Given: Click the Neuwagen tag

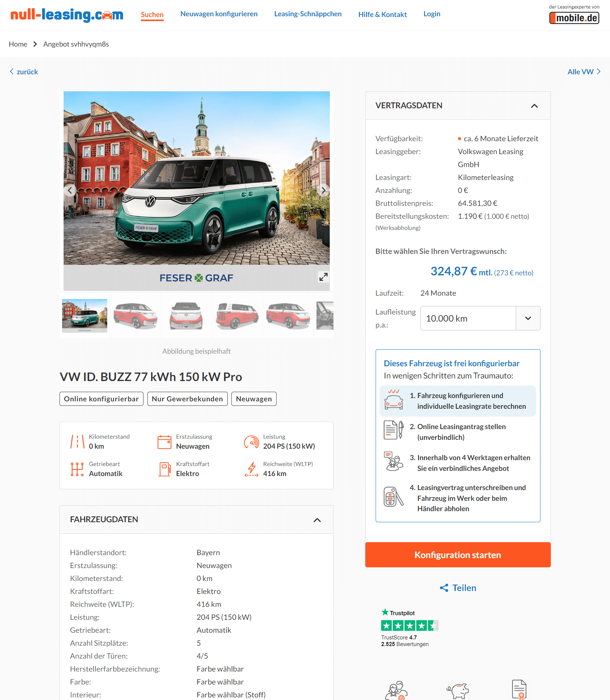Looking at the screenshot, I should [x=254, y=399].
